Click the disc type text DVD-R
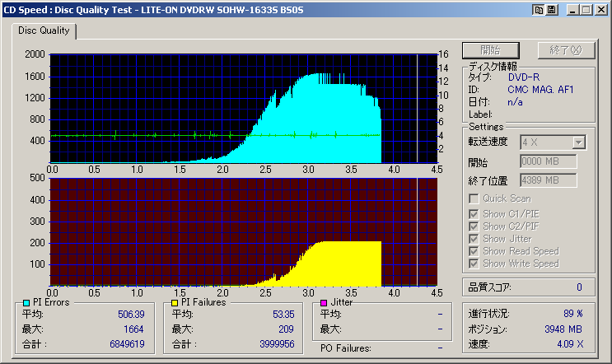Screen dimensions: 612x364 [524, 77]
